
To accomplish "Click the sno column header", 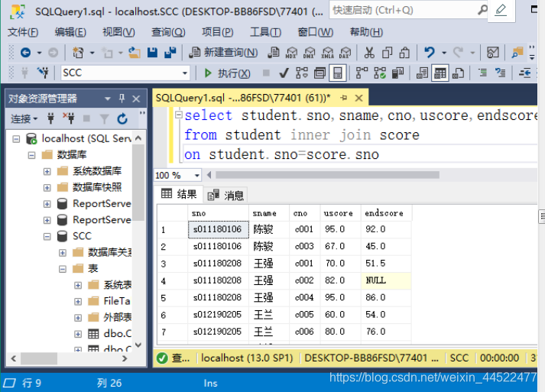I will (219, 213).
